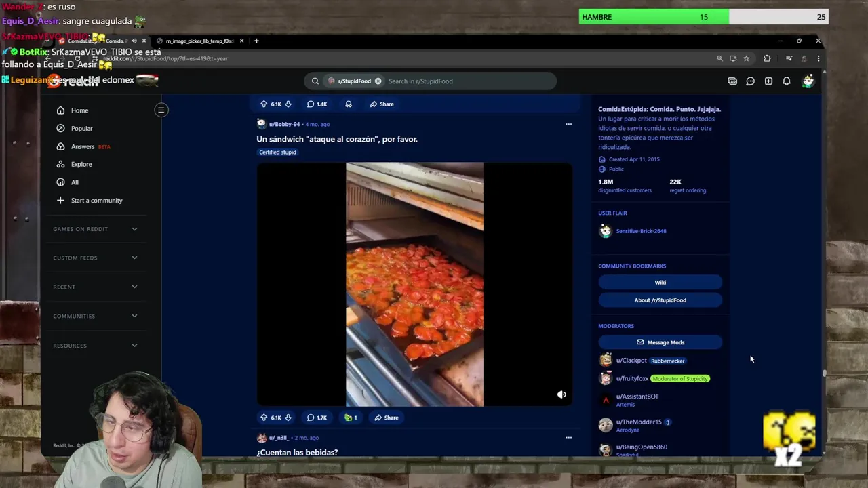Downvote the sandwich post
This screenshot has width=868, height=488.
pos(288,418)
